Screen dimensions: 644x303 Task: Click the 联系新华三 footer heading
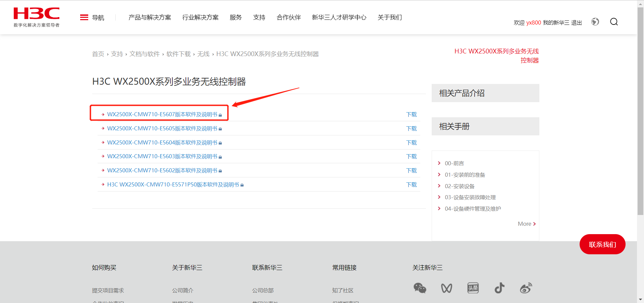tap(267, 268)
